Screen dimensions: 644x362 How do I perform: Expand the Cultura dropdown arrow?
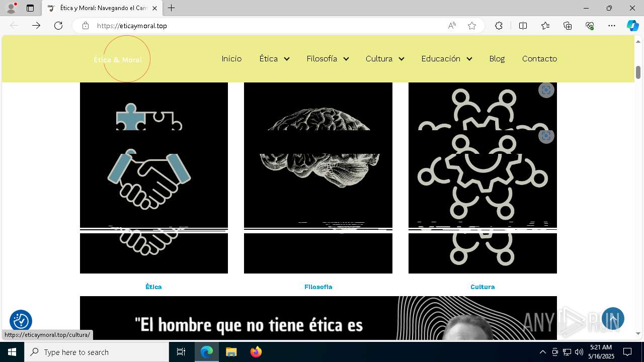(x=401, y=59)
